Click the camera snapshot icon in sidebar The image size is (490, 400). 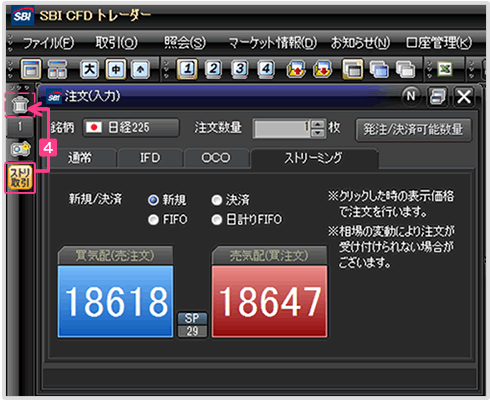click(x=20, y=149)
